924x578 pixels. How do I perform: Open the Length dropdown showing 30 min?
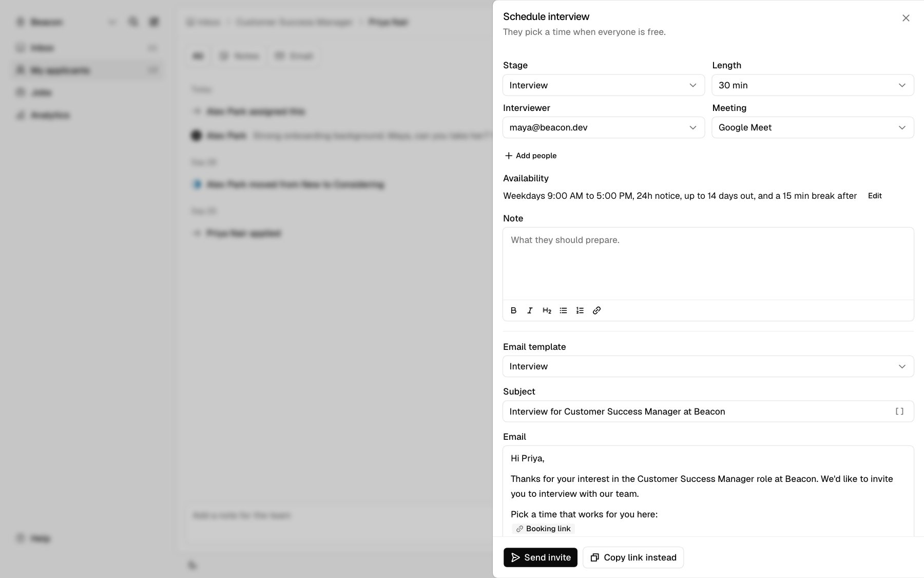tap(813, 85)
